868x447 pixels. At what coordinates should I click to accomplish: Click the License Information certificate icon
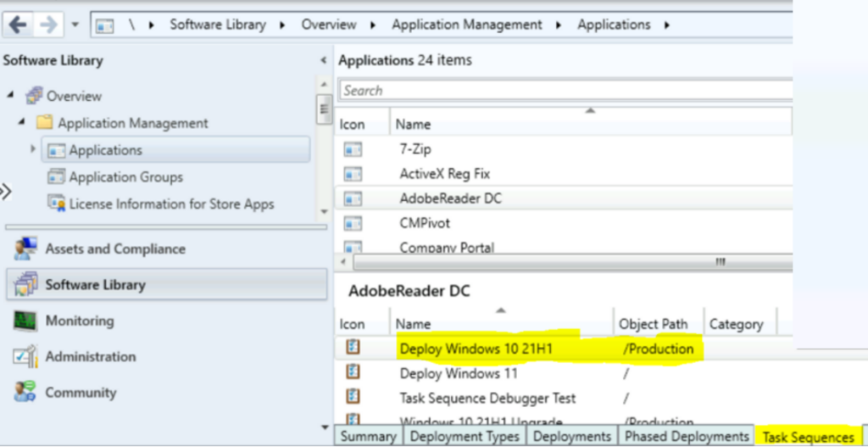tap(57, 204)
